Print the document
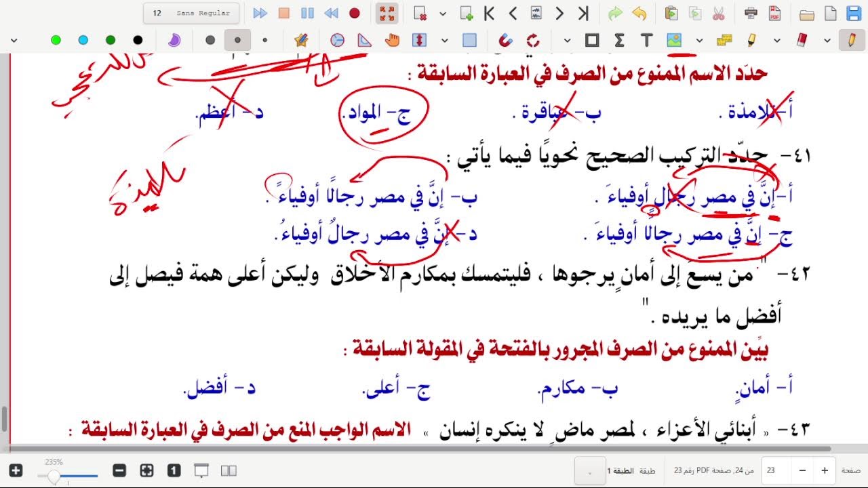 pyautogui.click(x=751, y=14)
